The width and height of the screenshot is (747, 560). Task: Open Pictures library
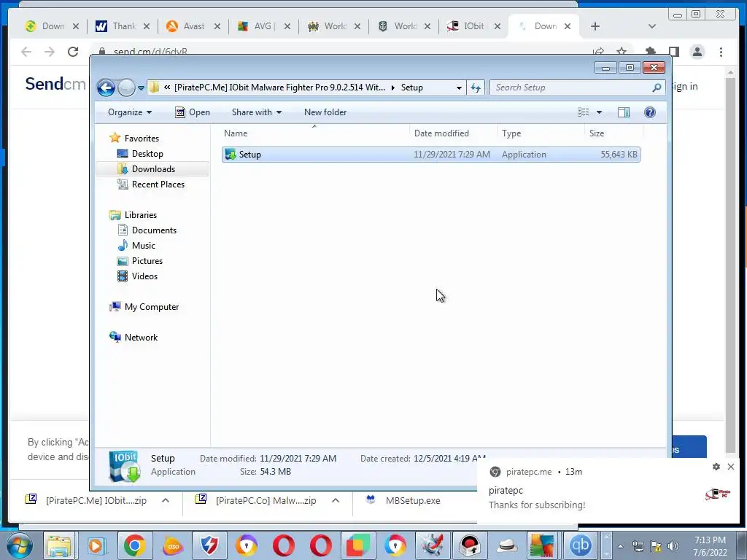[x=147, y=261]
